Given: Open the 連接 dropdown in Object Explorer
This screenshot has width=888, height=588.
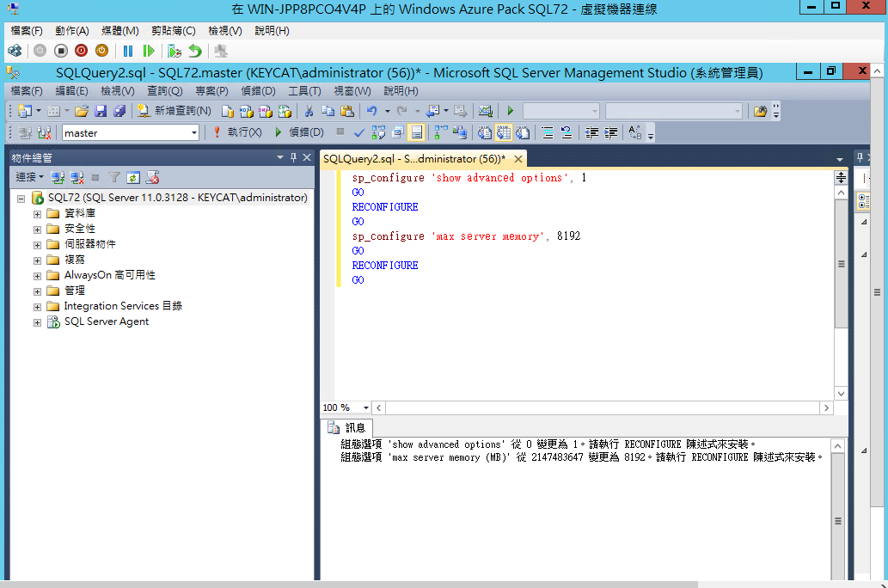Looking at the screenshot, I should [29, 177].
